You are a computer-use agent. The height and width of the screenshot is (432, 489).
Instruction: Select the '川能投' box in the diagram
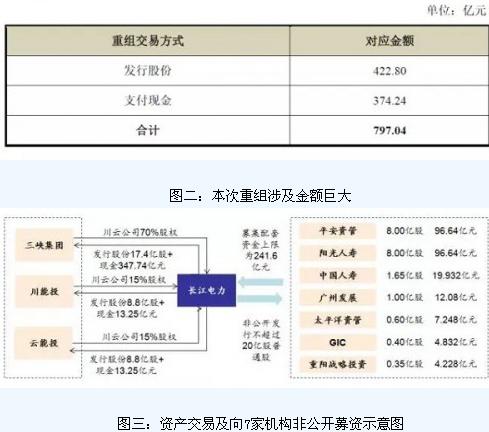pyautogui.click(x=44, y=292)
